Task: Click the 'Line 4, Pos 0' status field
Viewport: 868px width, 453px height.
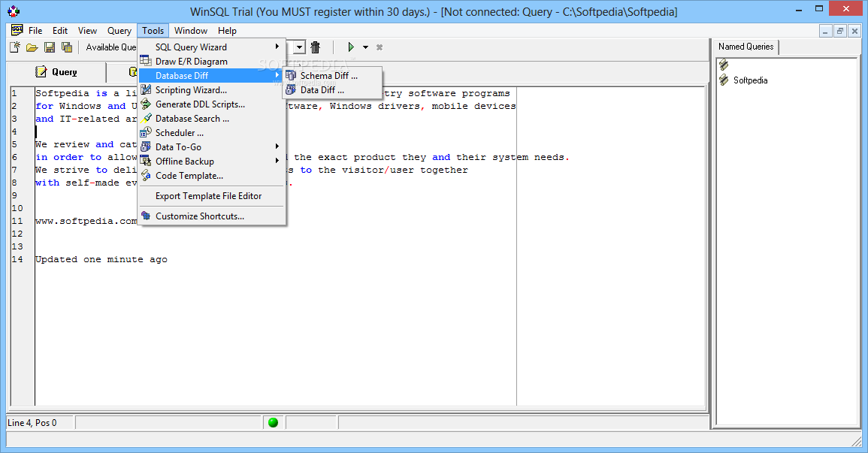Action: [41, 423]
